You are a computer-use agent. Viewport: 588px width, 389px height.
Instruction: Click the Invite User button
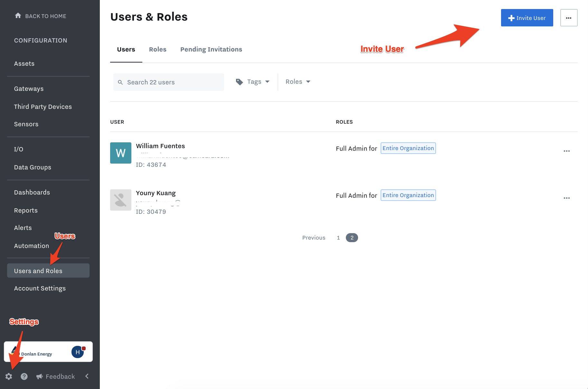click(527, 18)
